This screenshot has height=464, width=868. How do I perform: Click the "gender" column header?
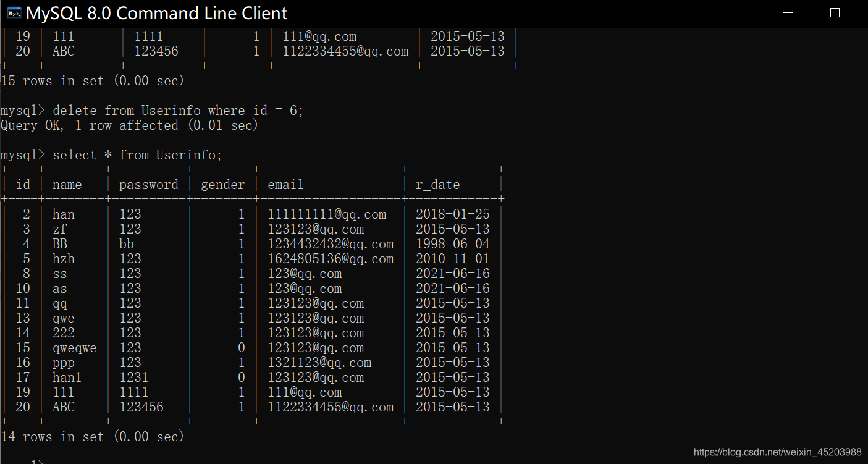223,185
